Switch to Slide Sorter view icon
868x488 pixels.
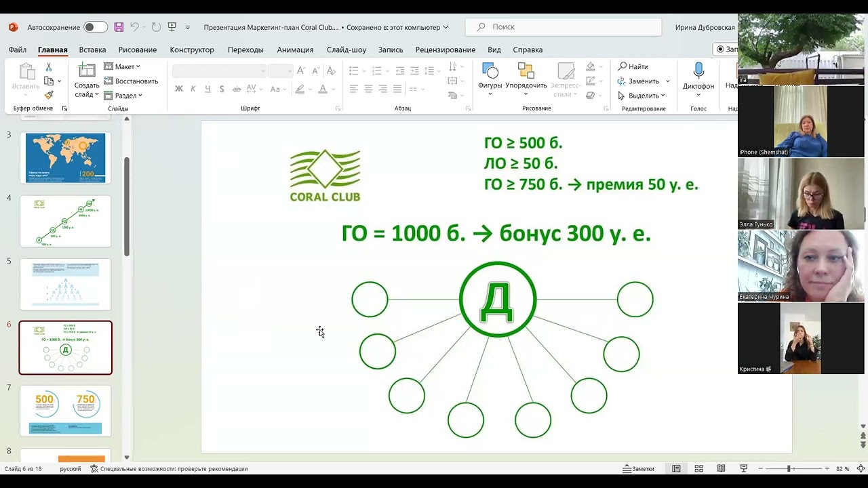point(698,468)
